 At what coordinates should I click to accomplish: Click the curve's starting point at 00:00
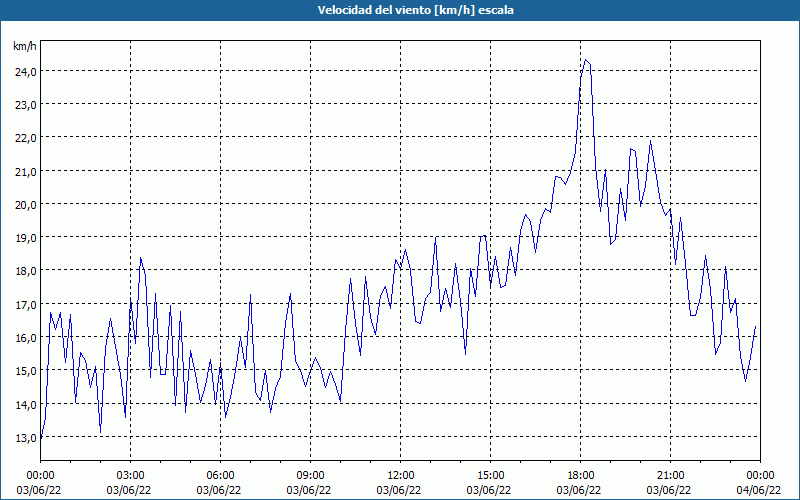[41, 438]
